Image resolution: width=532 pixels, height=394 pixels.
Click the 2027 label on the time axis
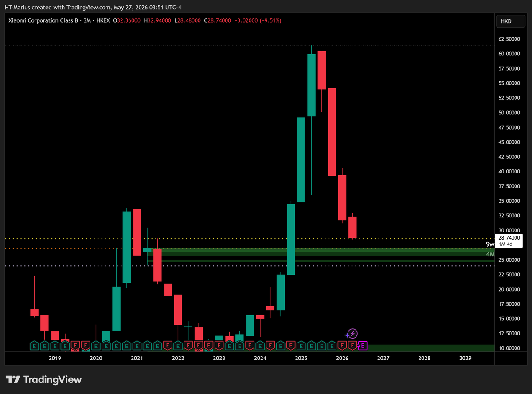(383, 358)
